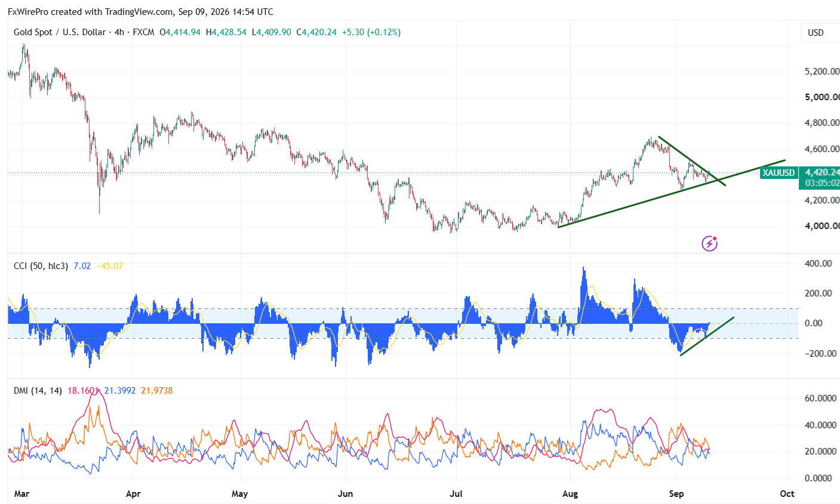Select the XAUUSD price label tag
840x504 pixels.
[779, 173]
